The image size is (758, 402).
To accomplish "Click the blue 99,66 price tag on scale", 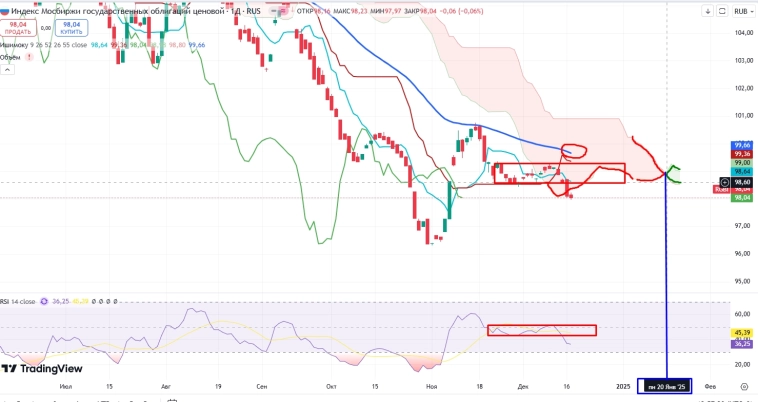I will (742, 145).
